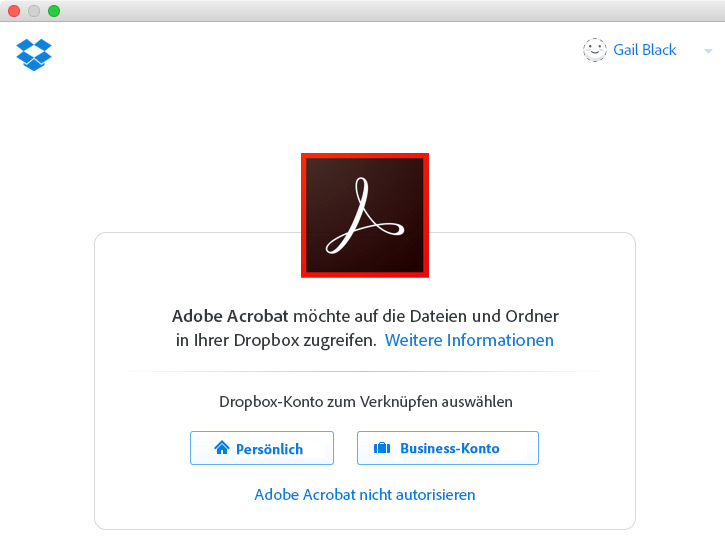Viewport: 725px width, 549px height.
Task: Choose the Business-Konto button
Action: [448, 448]
